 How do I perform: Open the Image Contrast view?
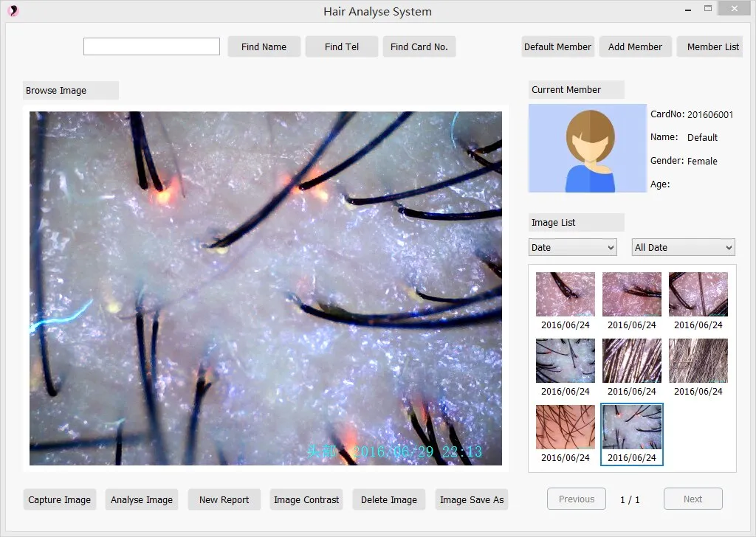point(306,499)
